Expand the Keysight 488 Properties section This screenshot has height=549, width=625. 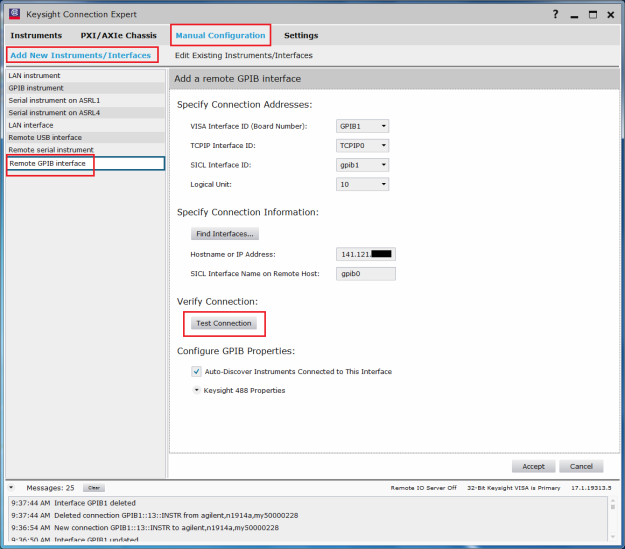(196, 390)
